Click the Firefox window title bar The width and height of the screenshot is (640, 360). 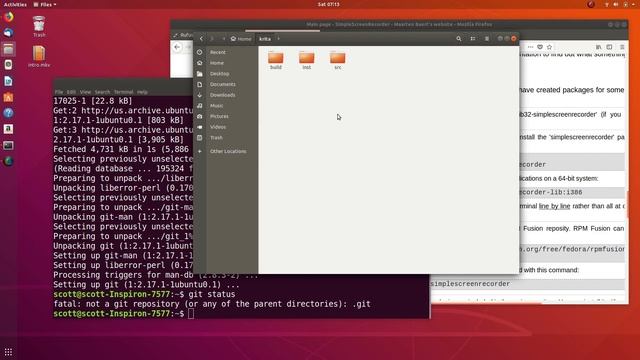click(399, 24)
